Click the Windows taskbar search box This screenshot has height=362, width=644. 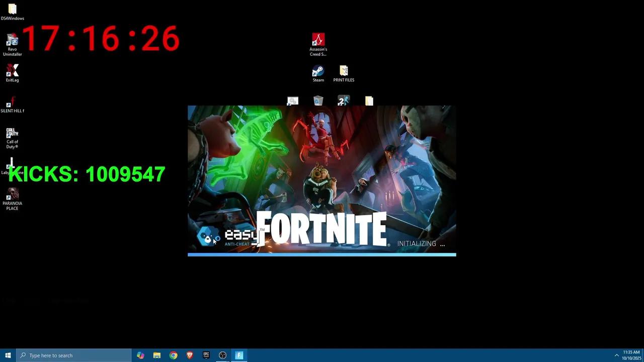click(x=74, y=355)
